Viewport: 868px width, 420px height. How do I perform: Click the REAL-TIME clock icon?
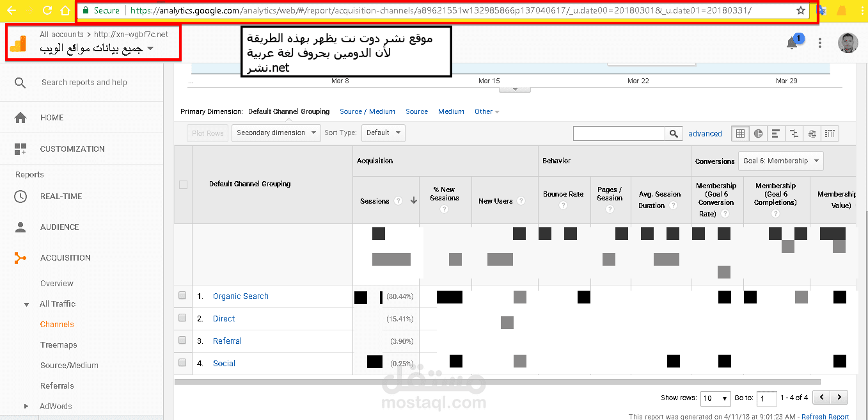(x=20, y=197)
